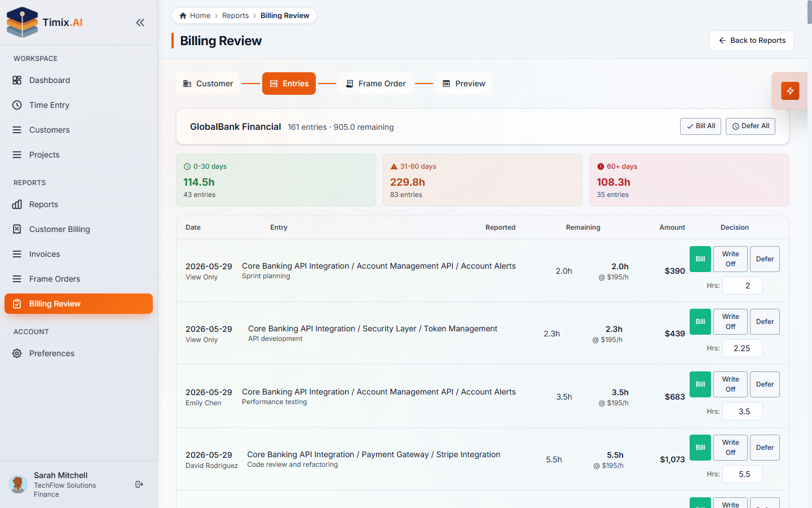Click the Projects list icon
This screenshot has height=508, width=812.
(x=17, y=155)
